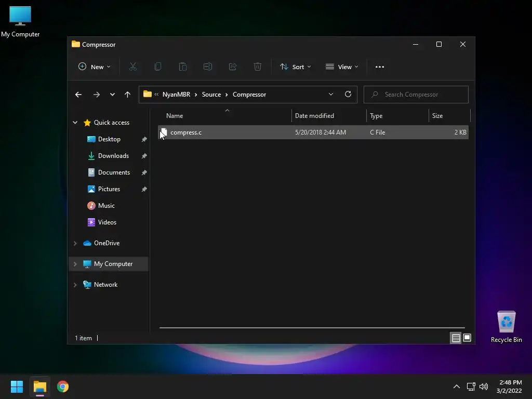Select the compress.c file name

point(186,132)
